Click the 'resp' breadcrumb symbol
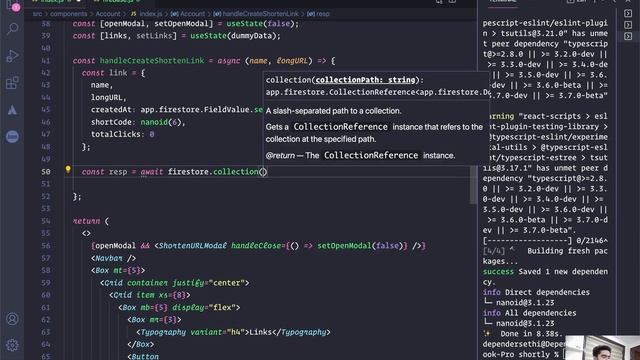Viewport: 640px width, 360px height. (x=318, y=14)
